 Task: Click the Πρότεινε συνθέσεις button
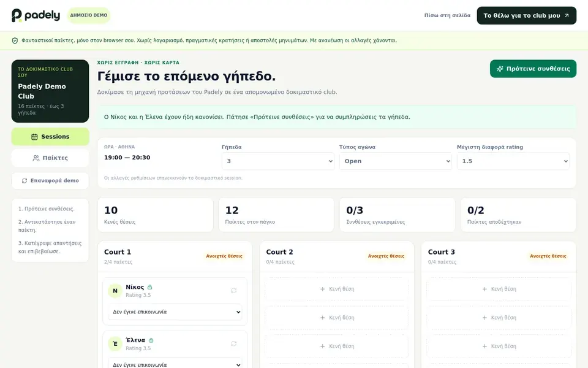(533, 69)
